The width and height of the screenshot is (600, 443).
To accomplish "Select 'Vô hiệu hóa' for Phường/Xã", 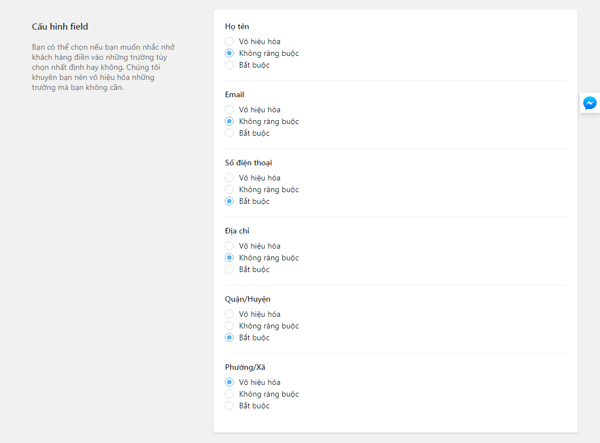I will click(x=230, y=382).
